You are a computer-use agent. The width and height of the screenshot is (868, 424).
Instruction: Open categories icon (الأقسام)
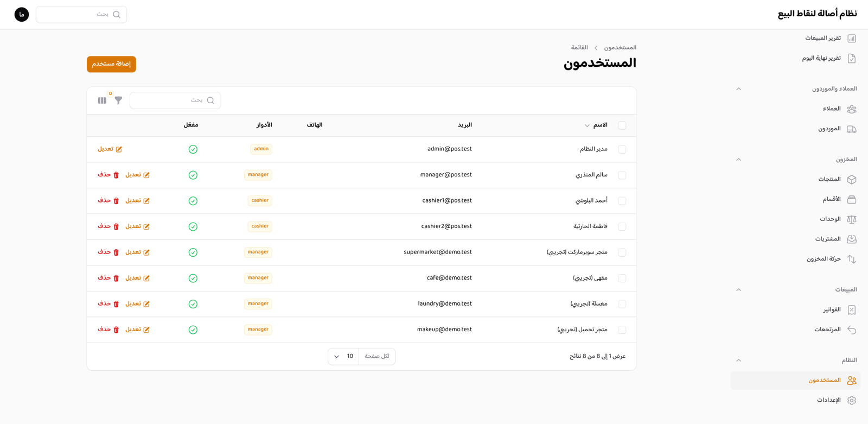coord(852,200)
